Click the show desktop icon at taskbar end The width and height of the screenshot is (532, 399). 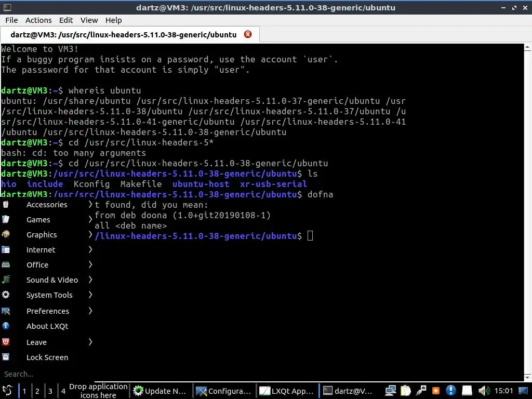click(523, 391)
